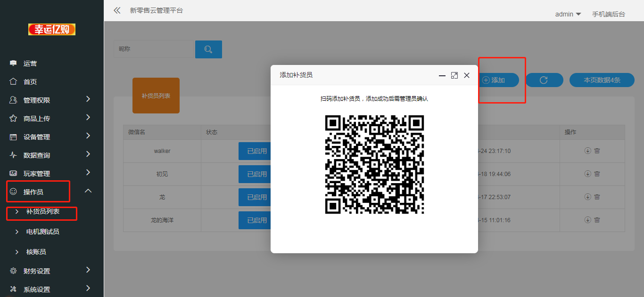Click the download arrow icon for 初见 row
644x297 pixels.
pos(587,174)
